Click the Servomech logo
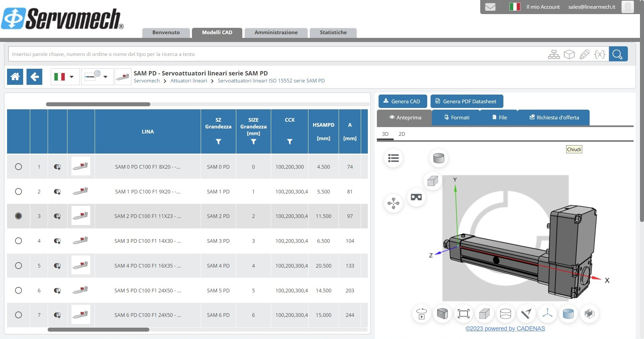The image size is (644, 339). click(63, 19)
